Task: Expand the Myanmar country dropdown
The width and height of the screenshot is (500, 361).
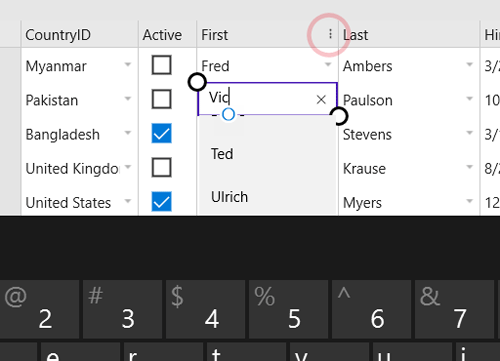Action: 128,65
